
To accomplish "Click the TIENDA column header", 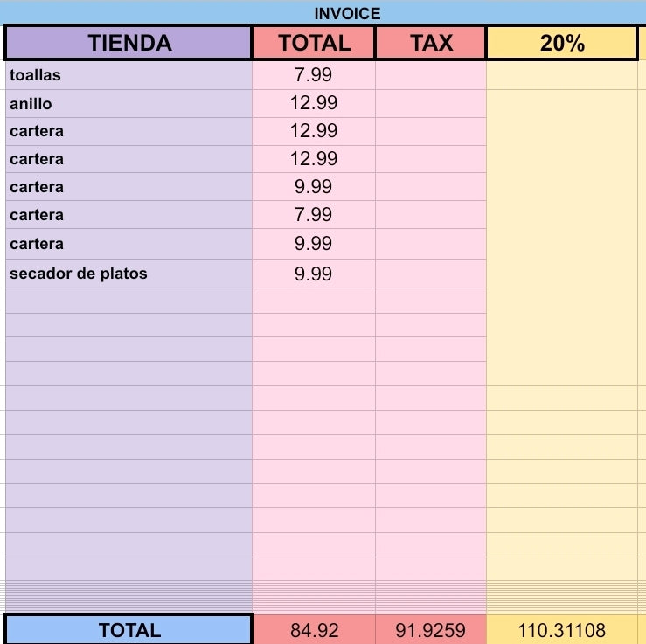I will (129, 43).
